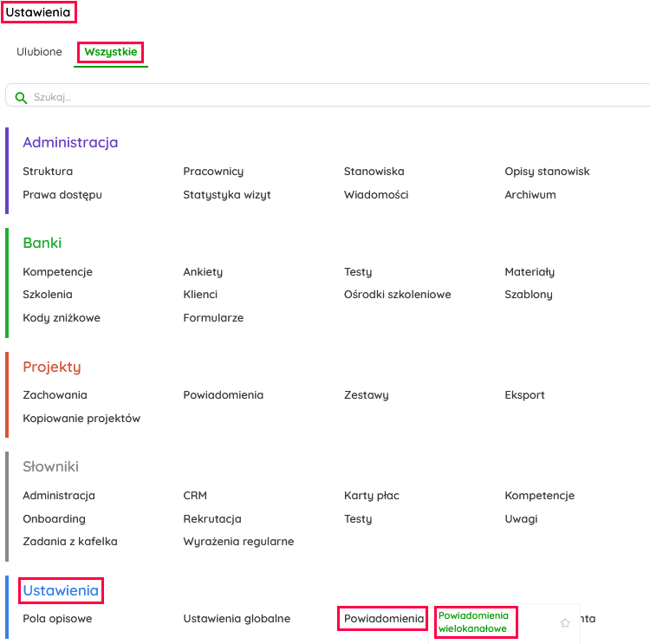Switch to the Ulubione tab
Screen dimensions: 650x644
pos(39,52)
